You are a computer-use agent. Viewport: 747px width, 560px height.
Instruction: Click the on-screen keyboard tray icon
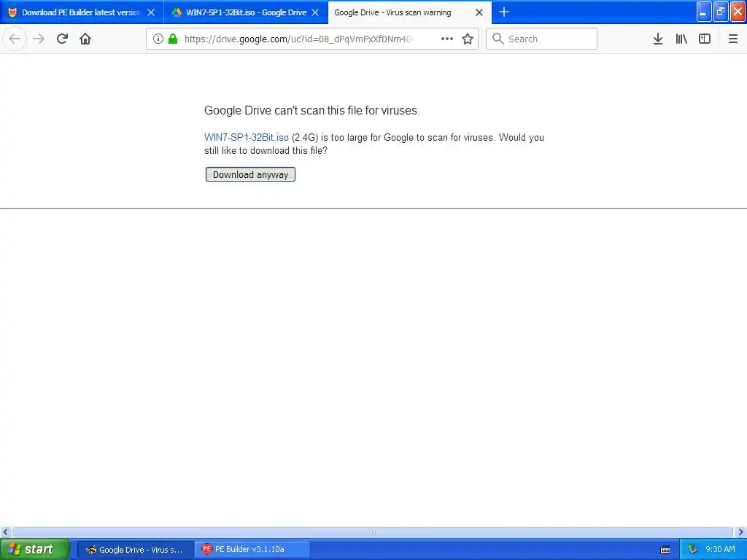[665, 550]
